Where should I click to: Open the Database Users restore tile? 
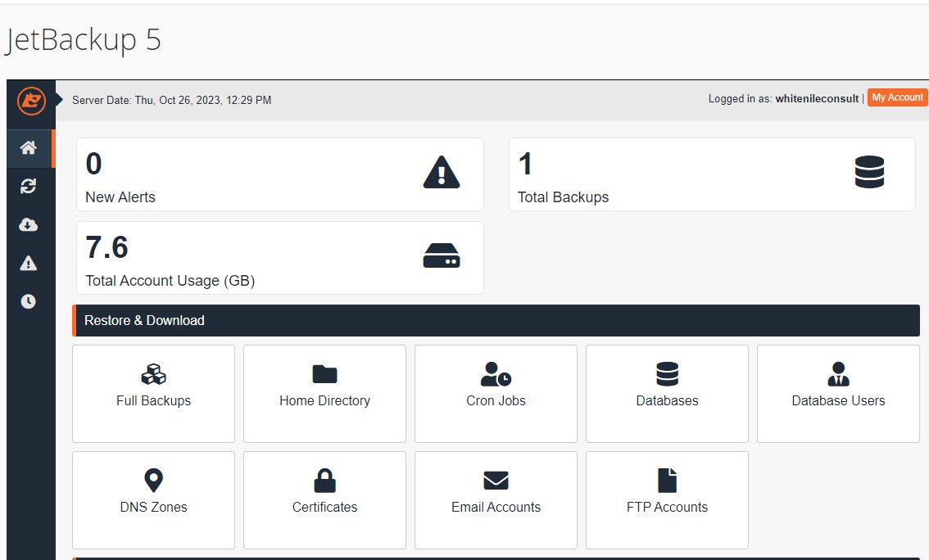838,394
